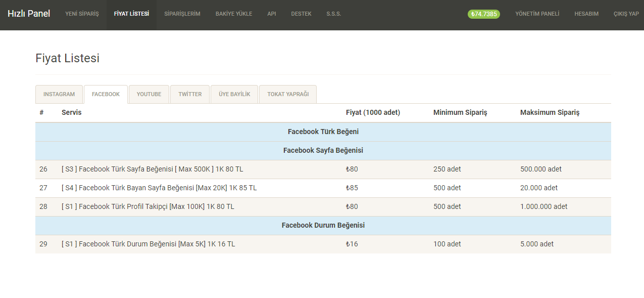
Task: Open the Destek support page
Action: tap(301, 14)
